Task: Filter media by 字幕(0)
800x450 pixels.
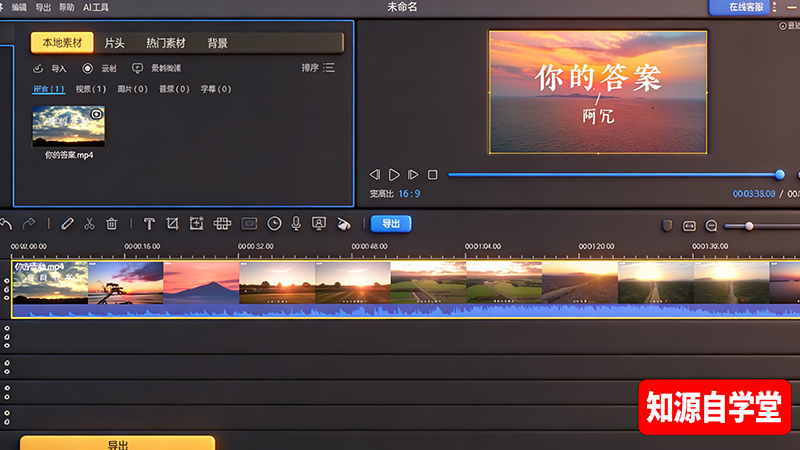Action: (216, 89)
